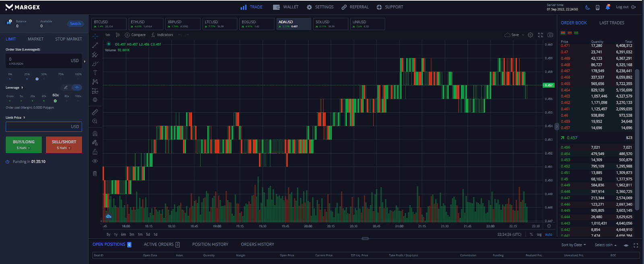Expand the Save chart layout dropdown

click(x=523, y=35)
